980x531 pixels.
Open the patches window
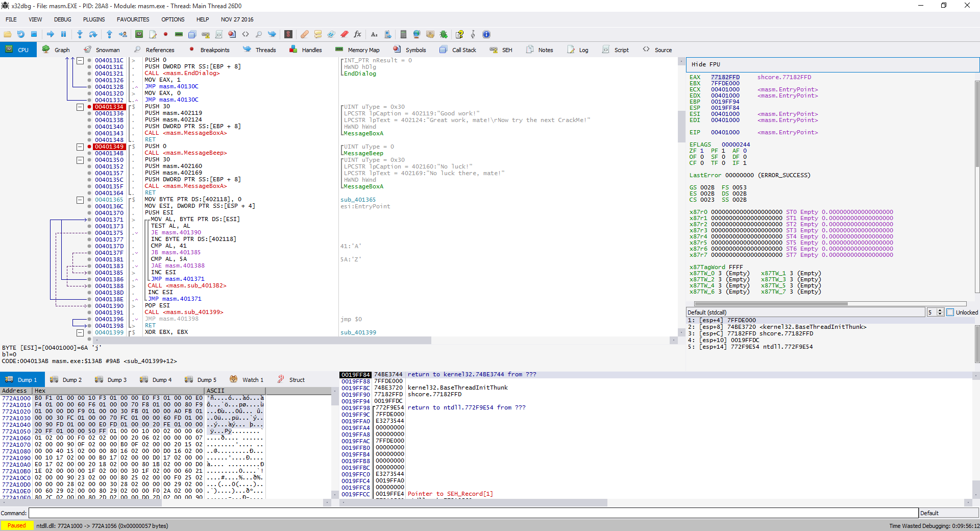pos(305,34)
